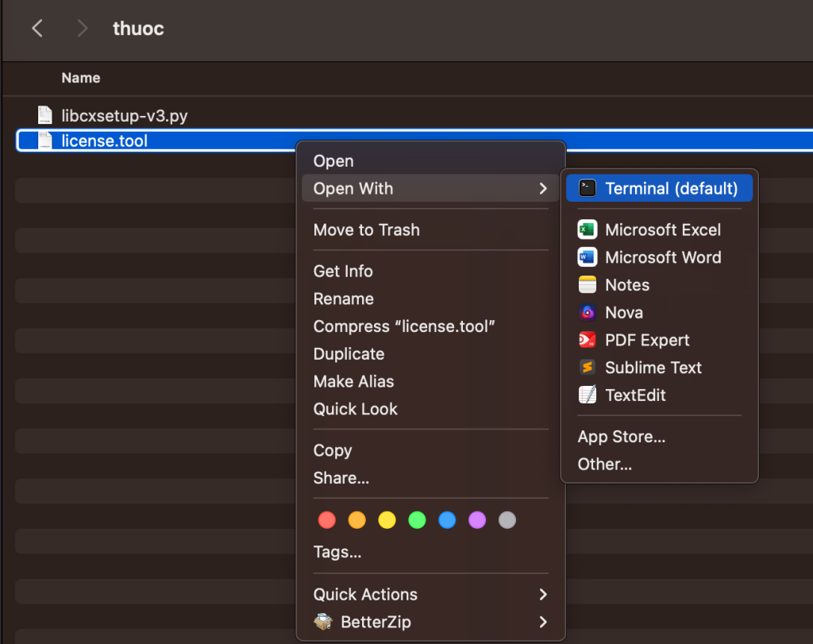813x644 pixels.
Task: Sort files by the Name column header
Action: pos(81,78)
